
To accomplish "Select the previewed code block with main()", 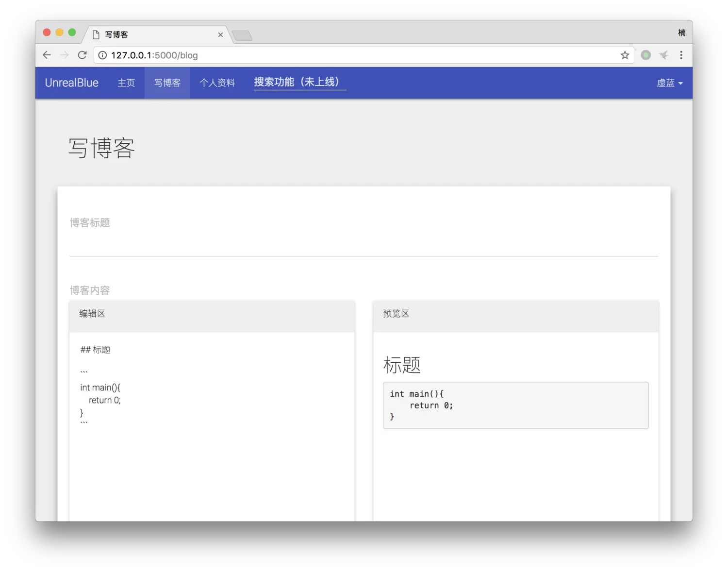I will tap(516, 405).
